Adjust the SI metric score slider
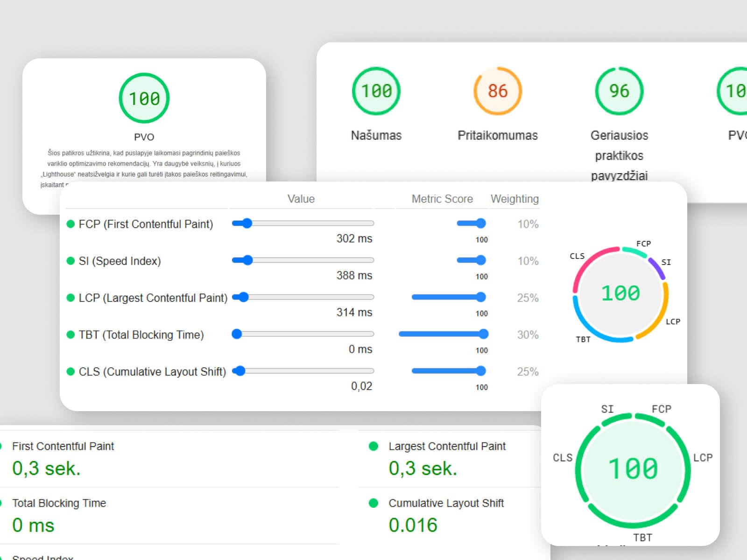The height and width of the screenshot is (560, 747). click(472, 260)
